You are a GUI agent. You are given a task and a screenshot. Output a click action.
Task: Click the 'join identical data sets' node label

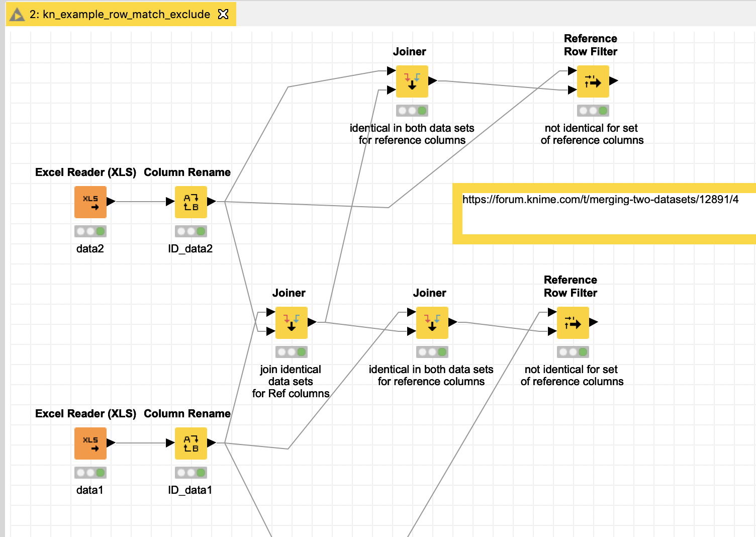tap(291, 381)
